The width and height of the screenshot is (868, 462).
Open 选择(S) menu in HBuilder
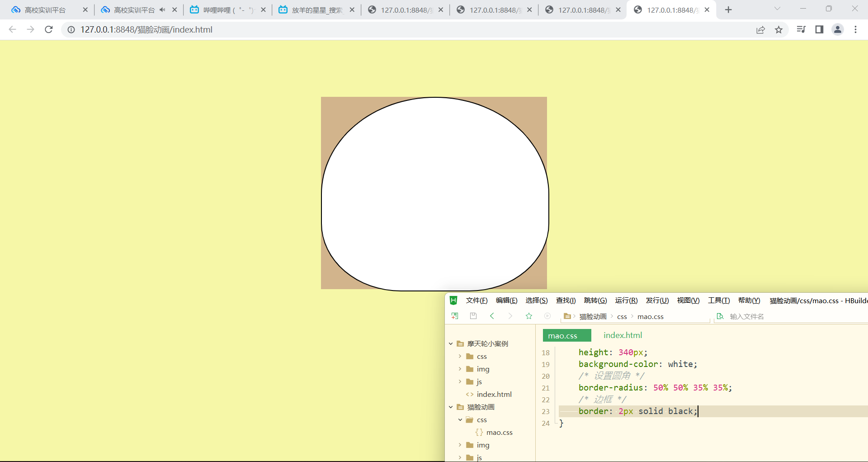coord(537,300)
